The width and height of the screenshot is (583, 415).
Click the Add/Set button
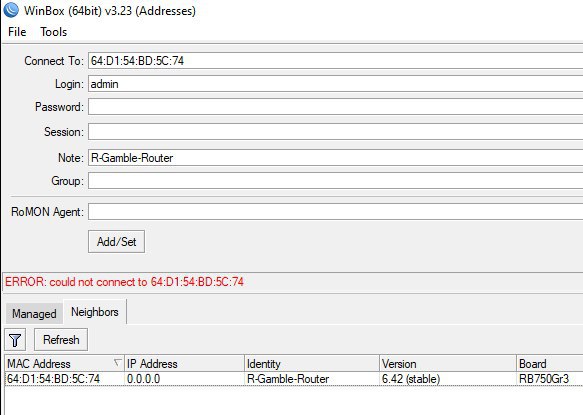pyautogui.click(x=116, y=242)
